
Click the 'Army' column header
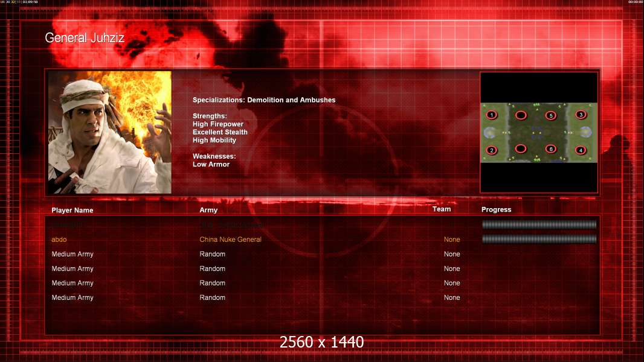(208, 210)
